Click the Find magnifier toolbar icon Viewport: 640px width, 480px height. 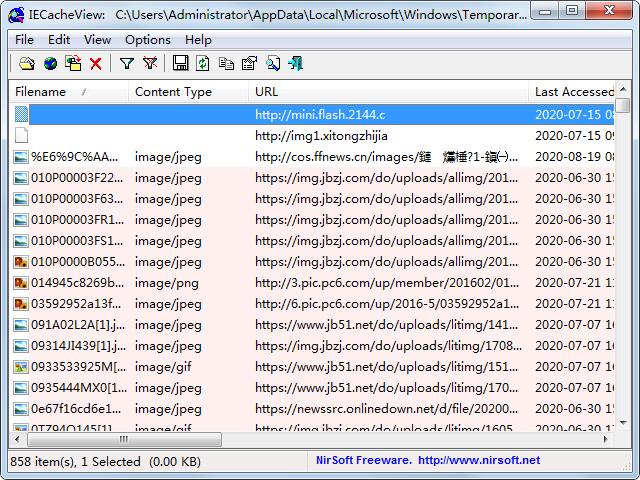pos(273,64)
